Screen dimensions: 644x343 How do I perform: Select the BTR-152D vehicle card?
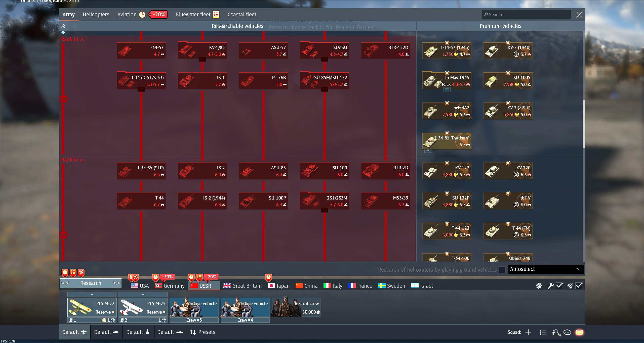386,51
